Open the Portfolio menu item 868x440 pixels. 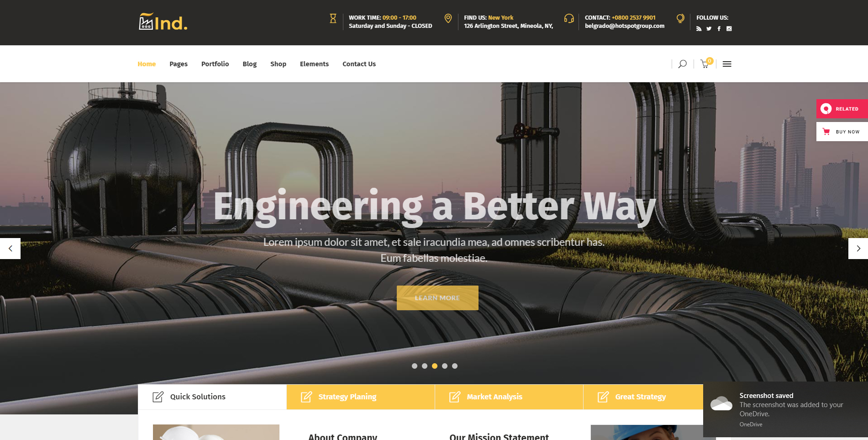click(x=215, y=64)
